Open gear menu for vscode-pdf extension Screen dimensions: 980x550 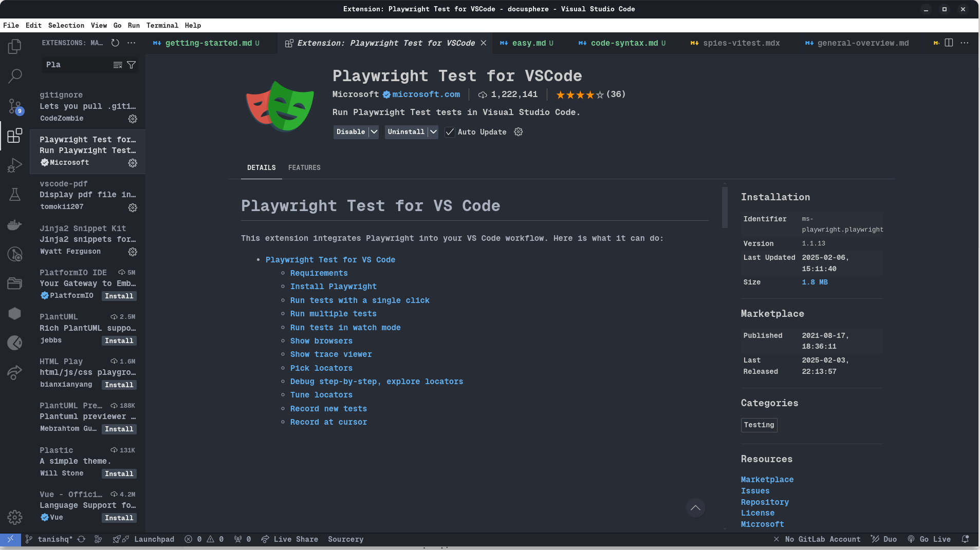click(x=133, y=207)
